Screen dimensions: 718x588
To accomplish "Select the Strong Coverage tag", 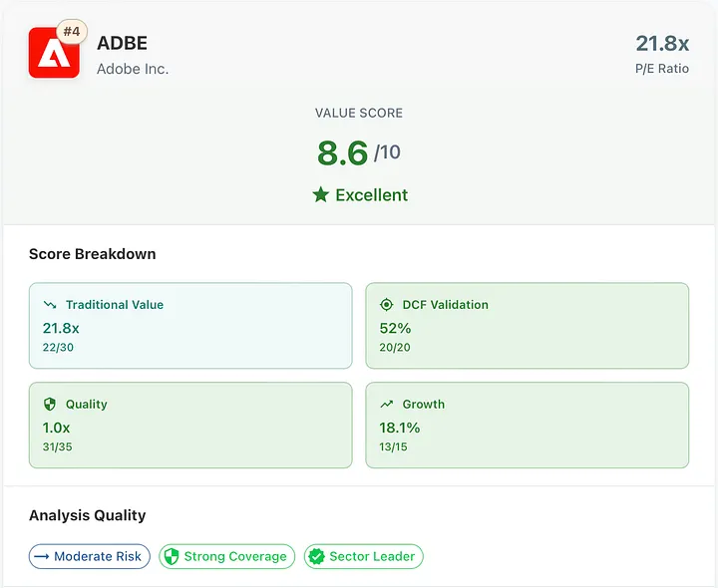I will [x=226, y=556].
